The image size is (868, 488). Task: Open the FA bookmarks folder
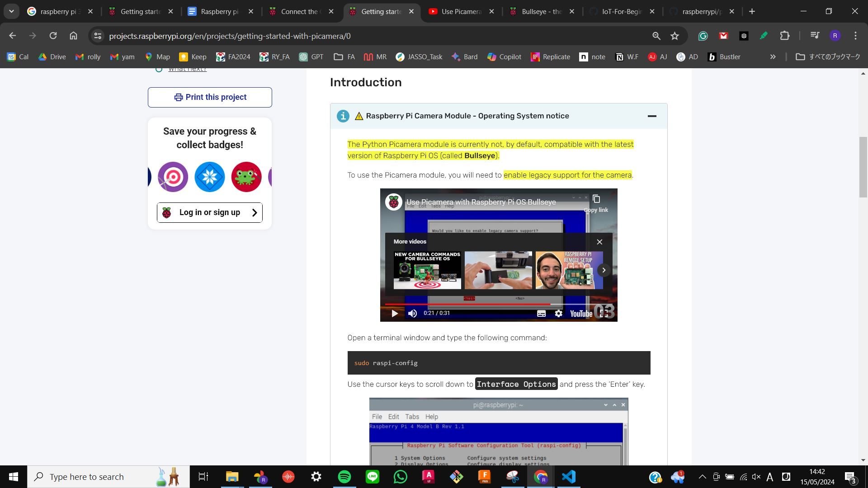click(x=344, y=57)
